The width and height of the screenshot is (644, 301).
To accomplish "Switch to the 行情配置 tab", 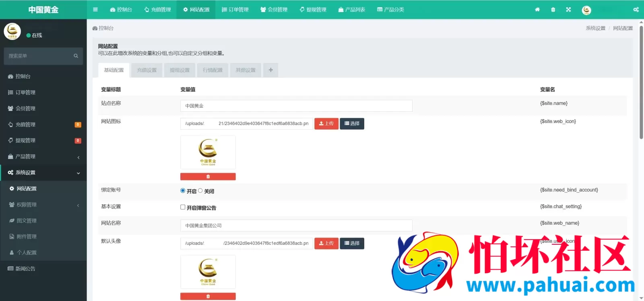I will [x=213, y=70].
